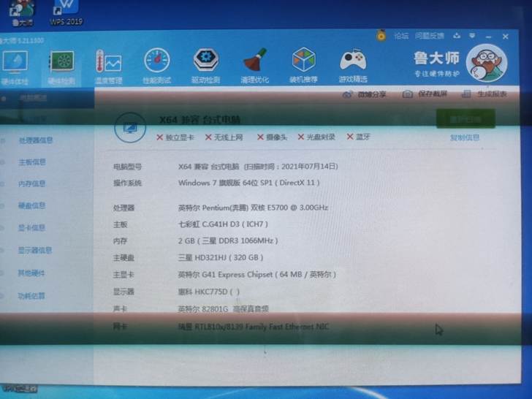The image size is (532, 399).
Task: Open the 论坛 forum link
Action: click(401, 36)
